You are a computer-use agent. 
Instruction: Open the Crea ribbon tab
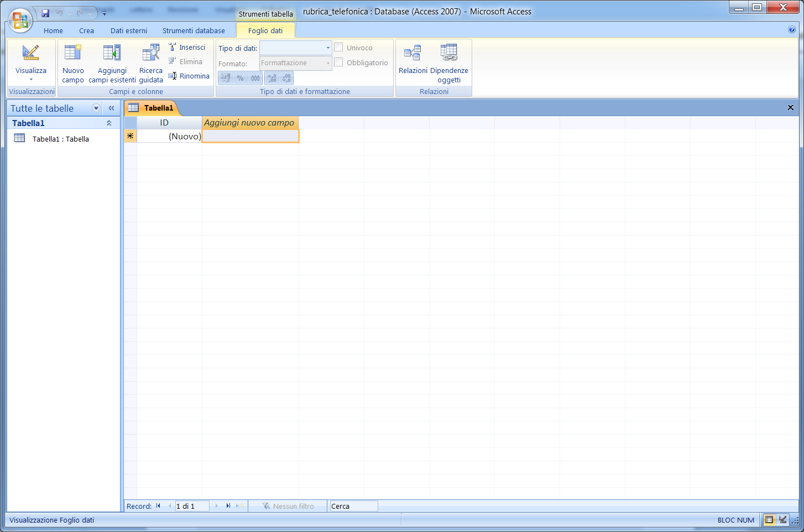coord(86,30)
